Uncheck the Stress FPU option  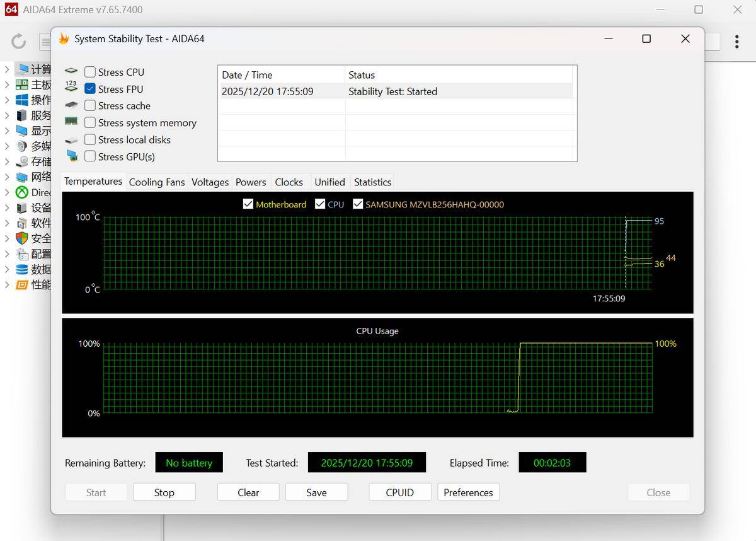coord(90,89)
